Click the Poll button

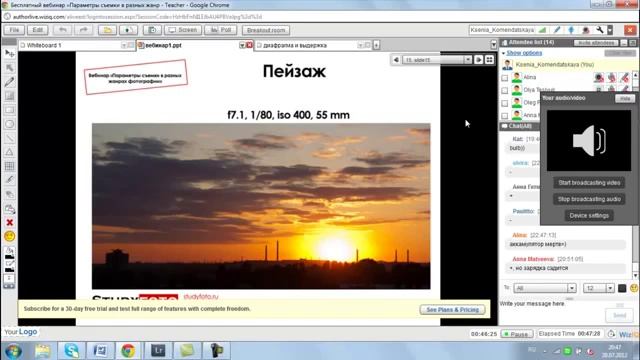click(220, 30)
